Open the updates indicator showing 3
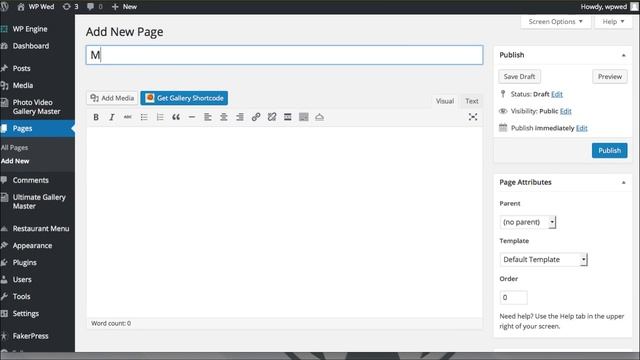 pyautogui.click(x=70, y=7)
